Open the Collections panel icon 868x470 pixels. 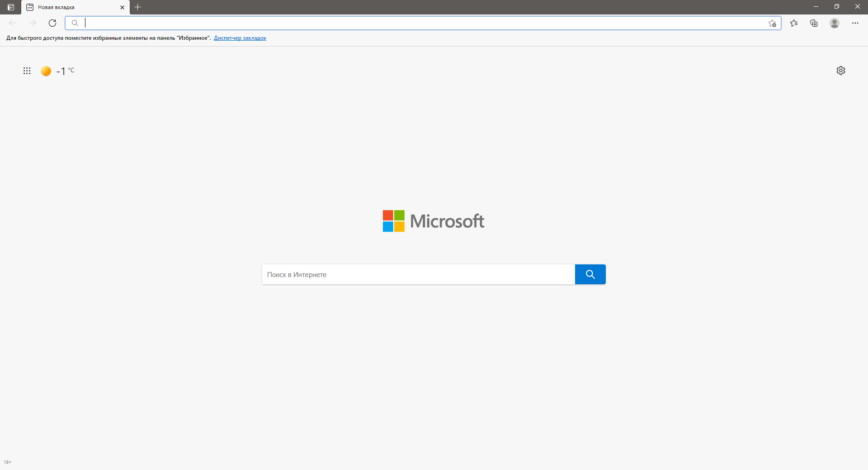[814, 23]
